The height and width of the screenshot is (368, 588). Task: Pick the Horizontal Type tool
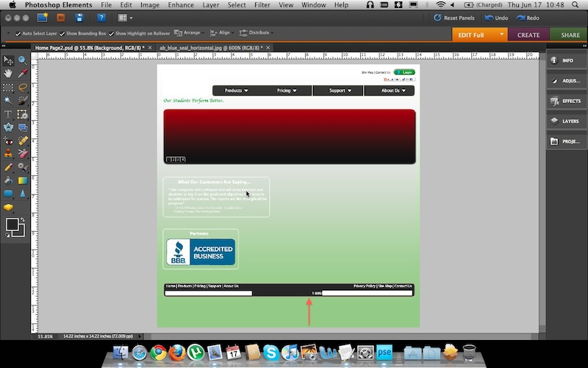(x=8, y=114)
